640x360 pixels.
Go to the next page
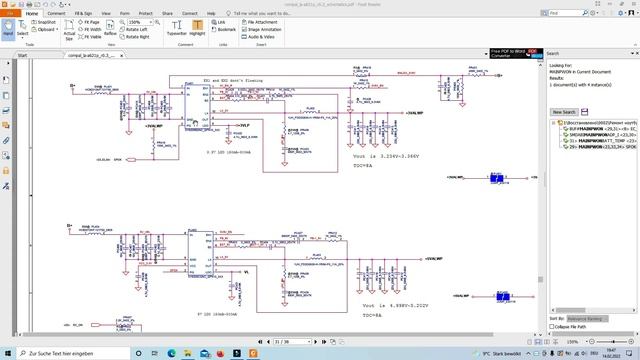(x=316, y=342)
